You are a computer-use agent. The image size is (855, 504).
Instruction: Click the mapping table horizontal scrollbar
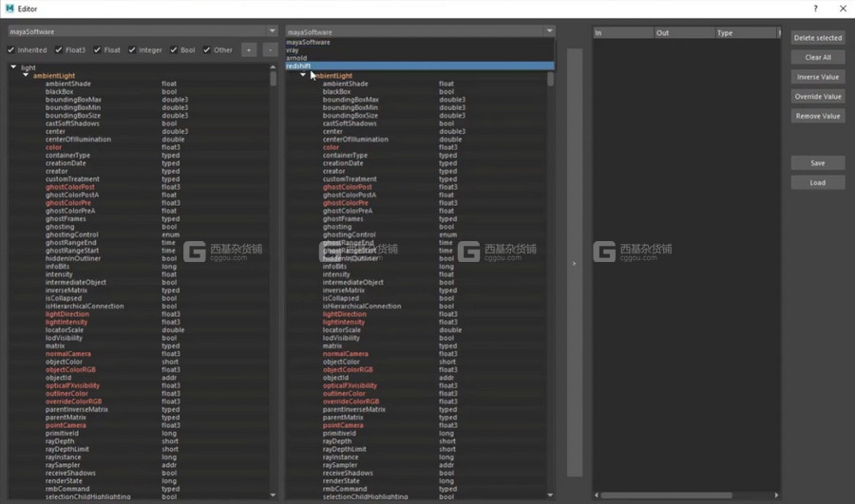(666, 495)
